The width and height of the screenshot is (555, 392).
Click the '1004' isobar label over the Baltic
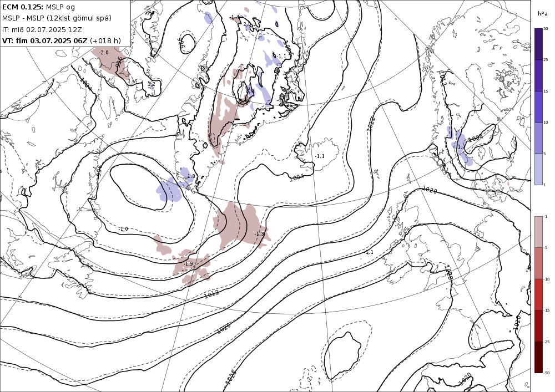(x=475, y=138)
